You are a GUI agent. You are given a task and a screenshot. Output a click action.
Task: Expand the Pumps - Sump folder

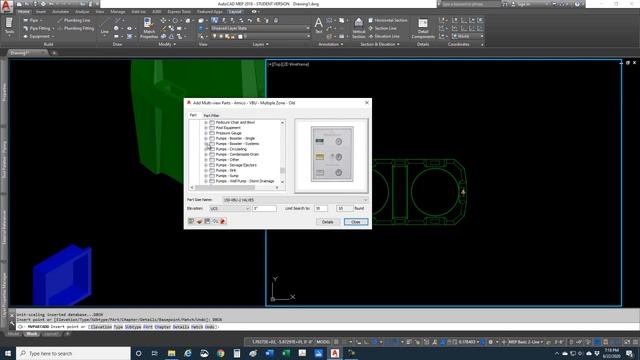[x=206, y=176]
